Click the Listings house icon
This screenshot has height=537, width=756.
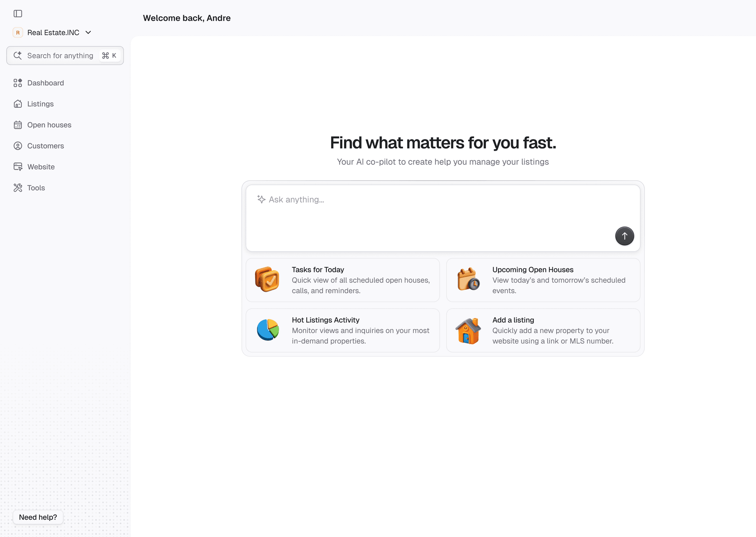click(17, 104)
